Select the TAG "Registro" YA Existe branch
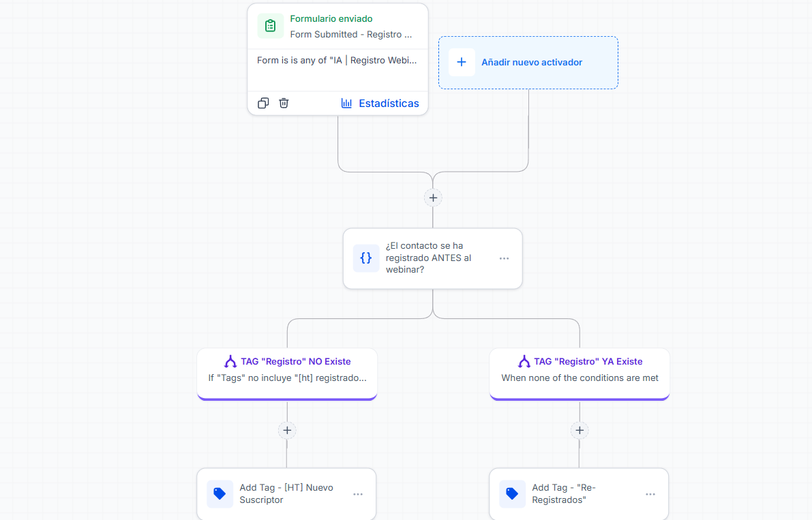 click(x=580, y=374)
